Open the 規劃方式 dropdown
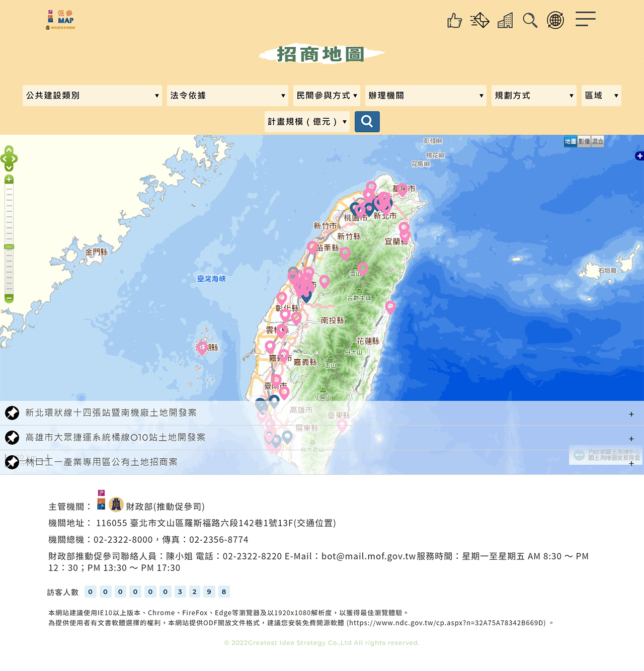Viewport: 644px width, 671px height. (534, 96)
